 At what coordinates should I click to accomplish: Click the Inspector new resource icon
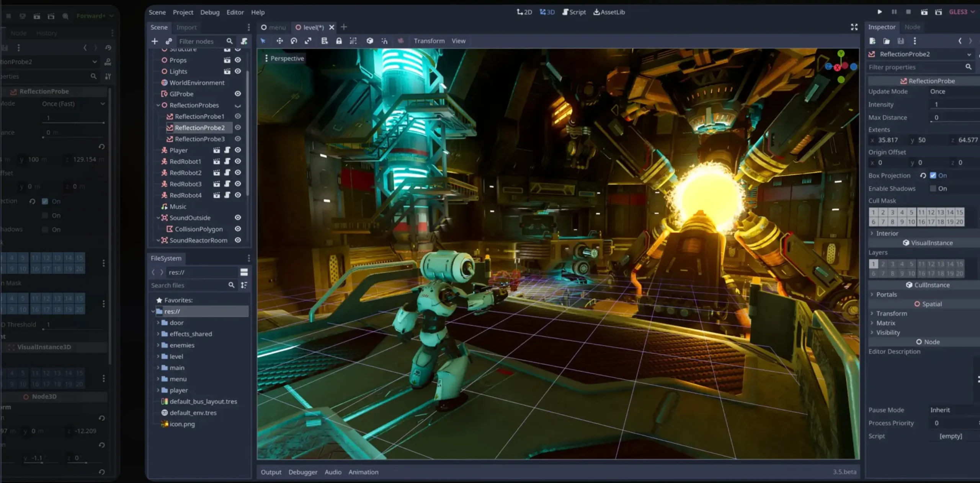click(x=872, y=41)
